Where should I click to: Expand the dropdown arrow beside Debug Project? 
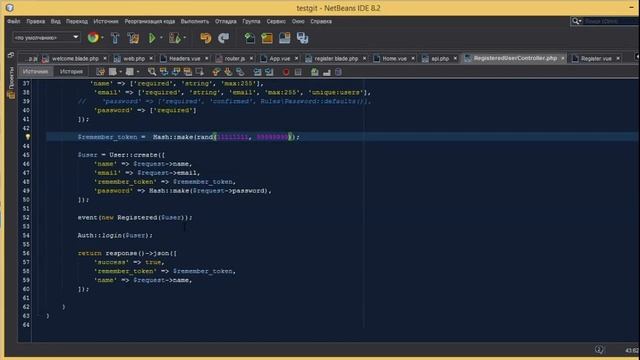pos(185,38)
